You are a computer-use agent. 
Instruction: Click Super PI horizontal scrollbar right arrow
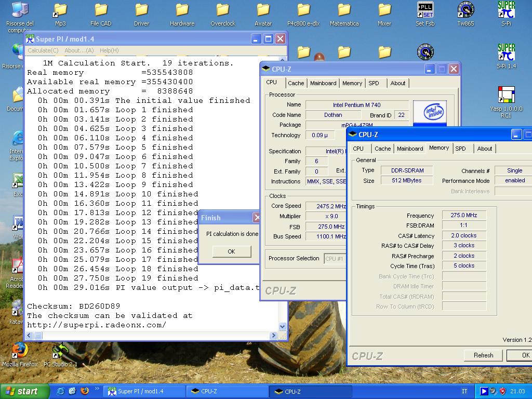273,336
